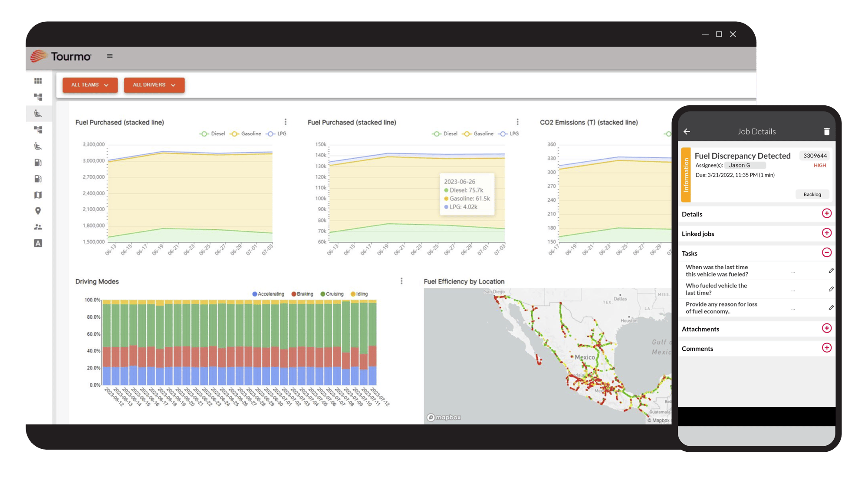Open the ALL TEAMS dropdown
The image size is (868, 480).
[x=90, y=85]
